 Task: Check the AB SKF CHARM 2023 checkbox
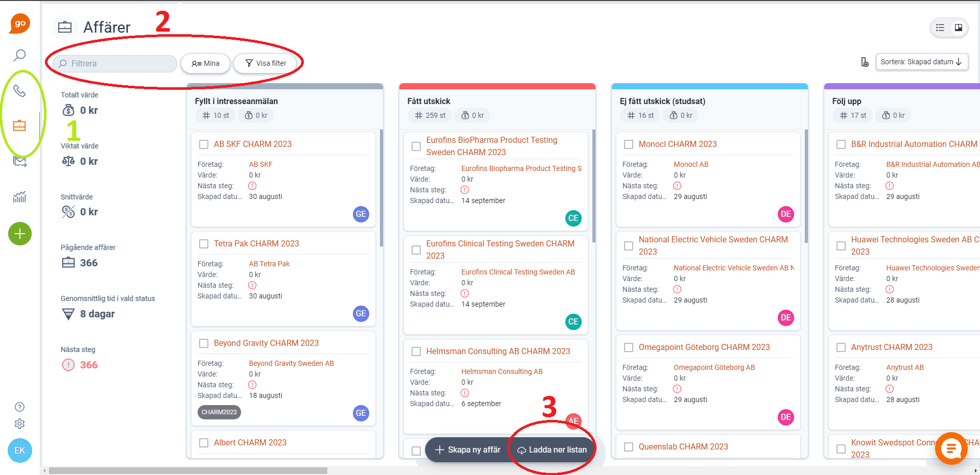pyautogui.click(x=204, y=144)
